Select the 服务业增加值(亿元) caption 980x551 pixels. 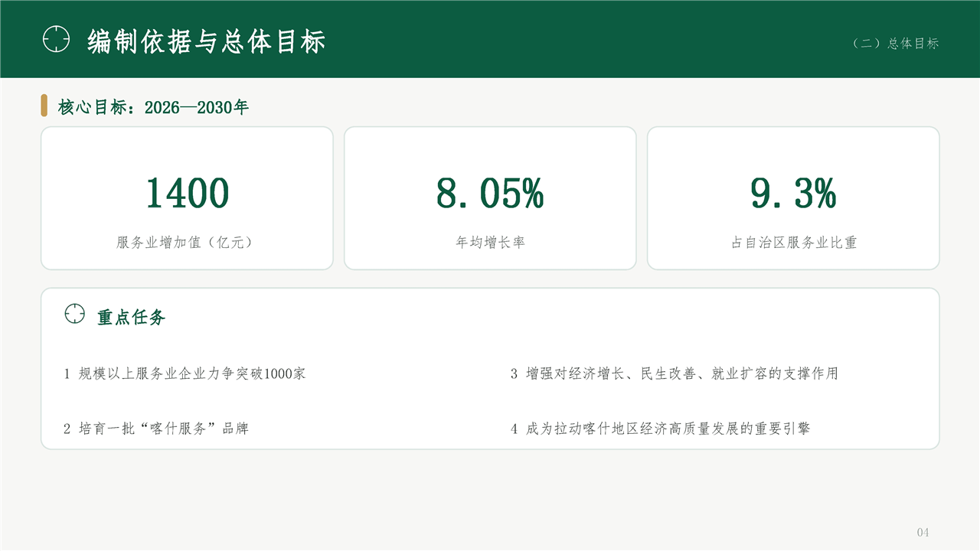point(187,243)
